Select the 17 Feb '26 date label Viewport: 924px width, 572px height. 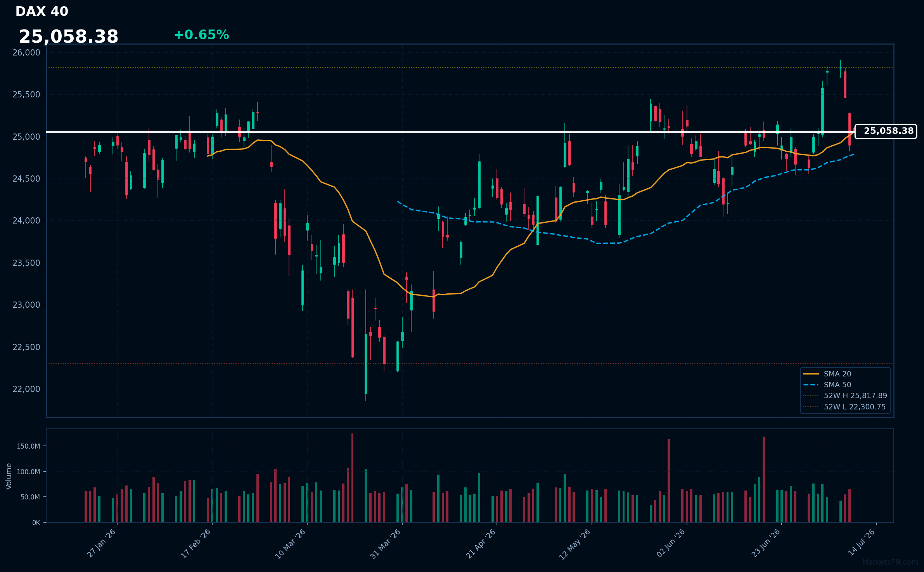[196, 543]
